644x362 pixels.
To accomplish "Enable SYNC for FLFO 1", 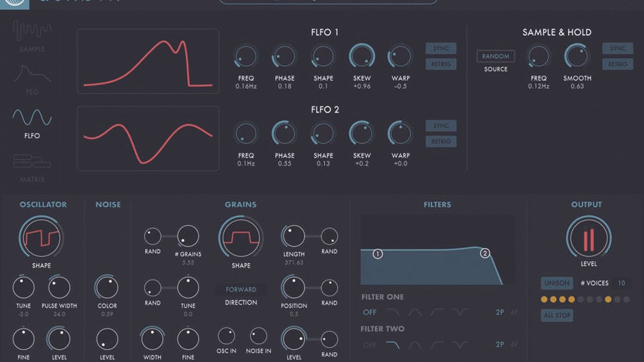I will coord(440,48).
